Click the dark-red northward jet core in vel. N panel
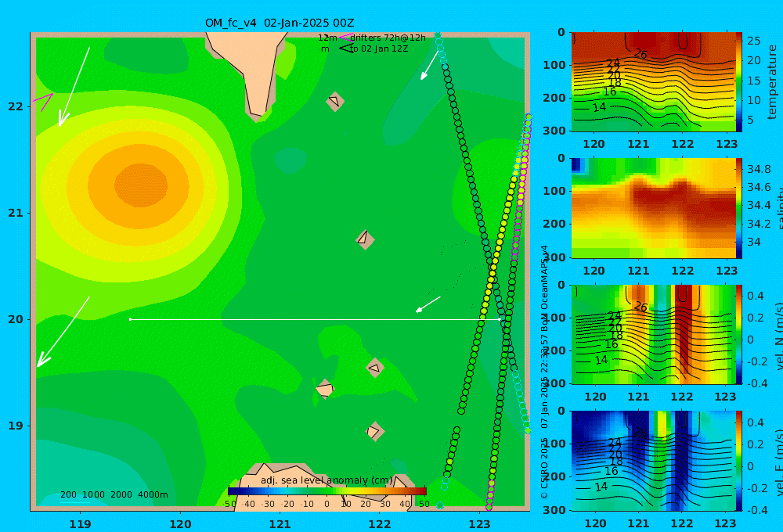 [684, 319]
